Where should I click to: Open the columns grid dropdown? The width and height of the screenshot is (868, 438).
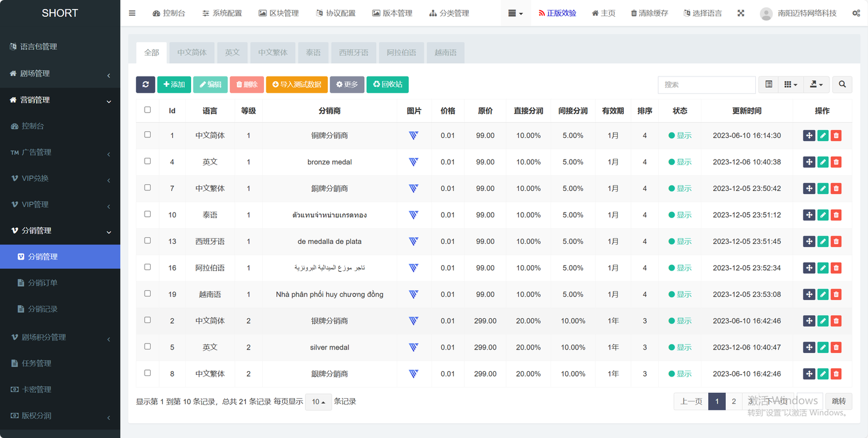tap(791, 84)
